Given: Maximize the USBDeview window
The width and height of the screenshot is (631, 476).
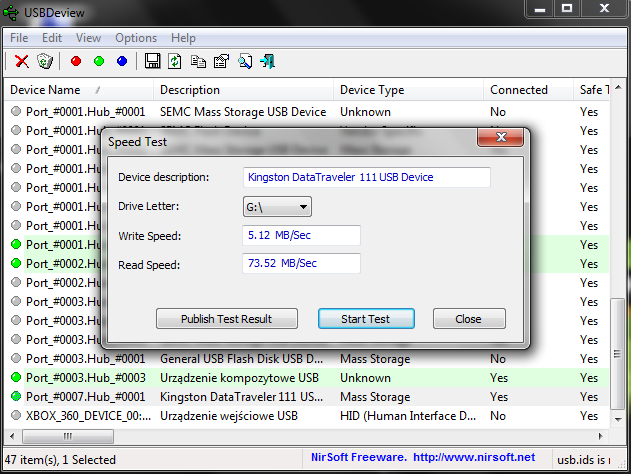Looking at the screenshot, I should pos(567,9).
